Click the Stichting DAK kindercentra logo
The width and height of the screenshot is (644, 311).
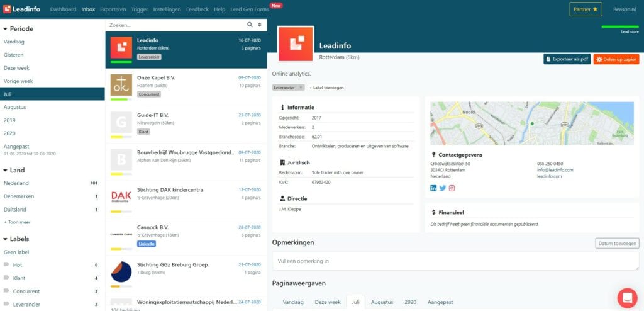[121, 197]
